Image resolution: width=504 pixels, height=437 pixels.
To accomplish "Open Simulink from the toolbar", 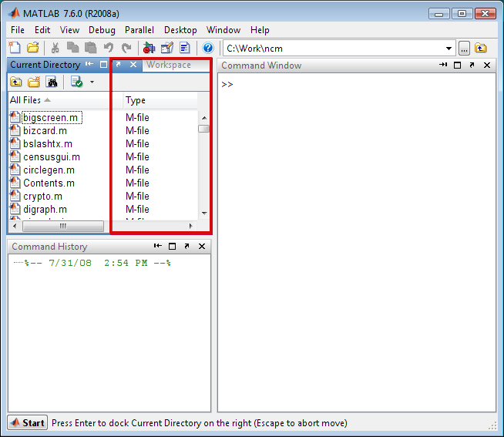I will tap(150, 48).
